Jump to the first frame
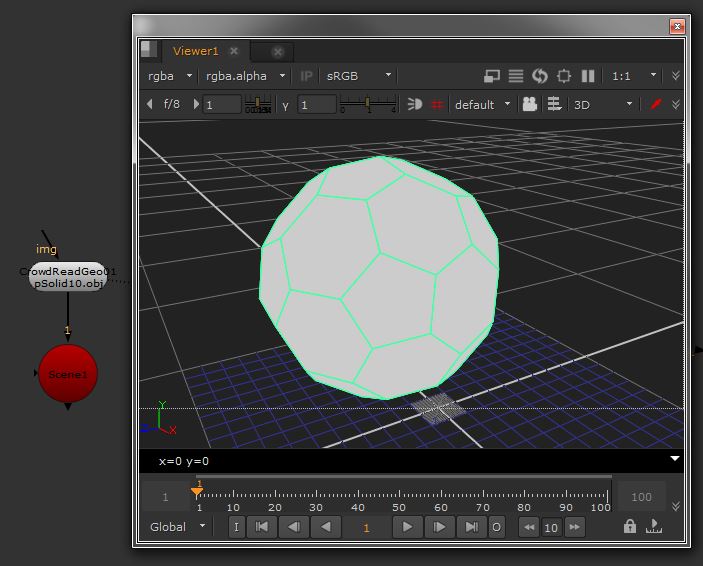 tap(262, 527)
